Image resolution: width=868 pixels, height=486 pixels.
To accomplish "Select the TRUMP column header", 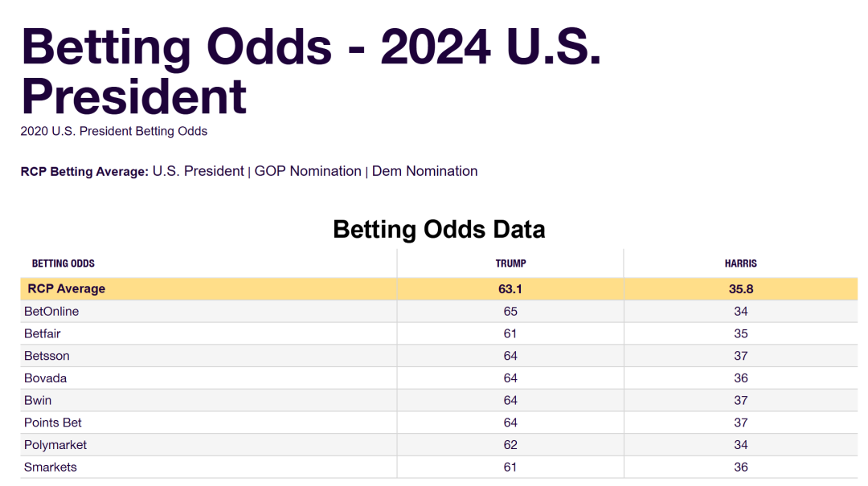I will (x=510, y=263).
